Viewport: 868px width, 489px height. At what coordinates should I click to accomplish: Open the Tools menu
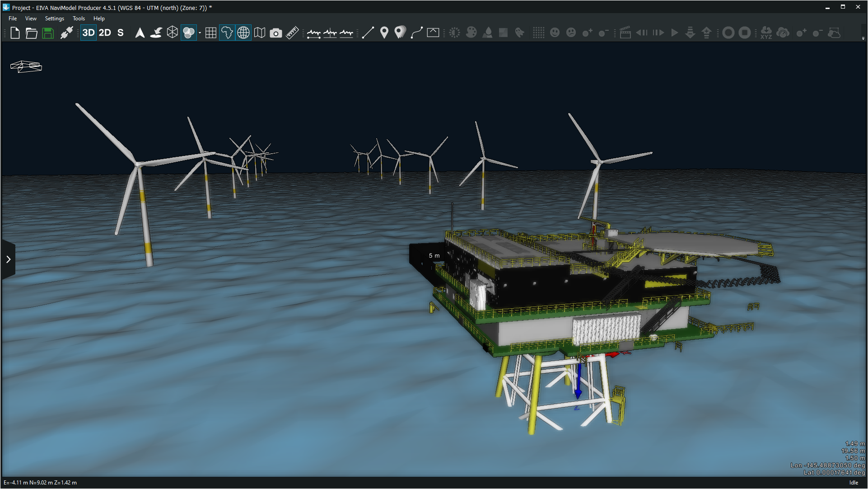(x=79, y=19)
